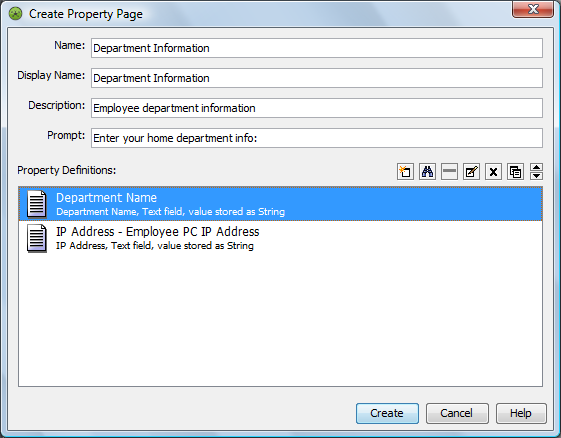Click the Create button
Image resolution: width=561 pixels, height=438 pixels.
(x=387, y=413)
